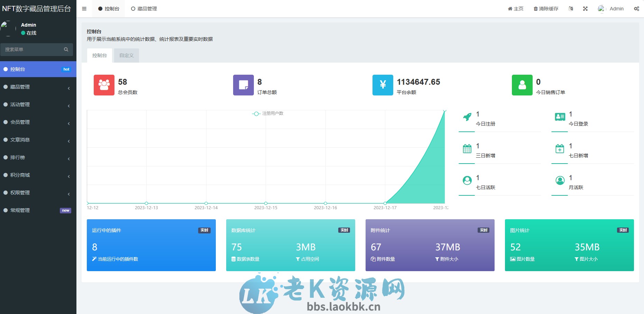
Task: Click the 实时 badge on 图片统计 card
Action: tap(622, 230)
